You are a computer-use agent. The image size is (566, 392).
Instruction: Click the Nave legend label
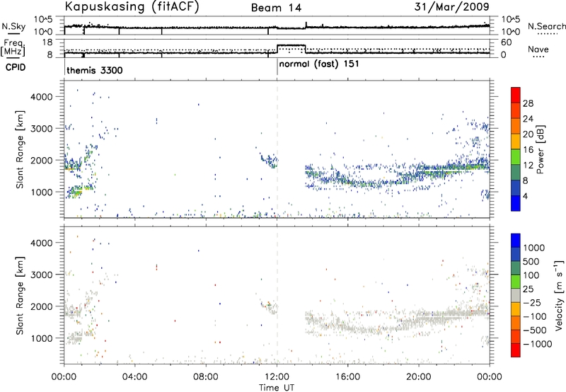(x=538, y=49)
